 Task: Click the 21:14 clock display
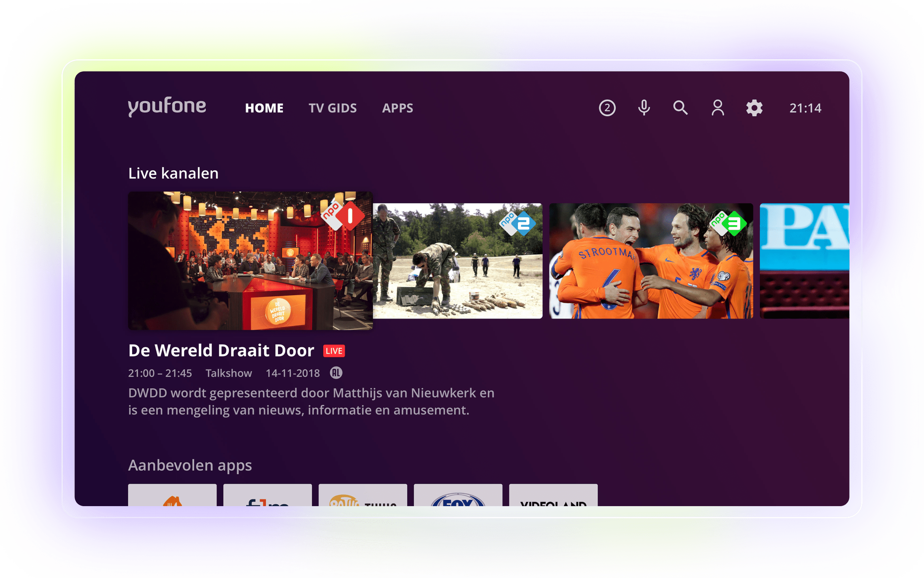coord(805,108)
